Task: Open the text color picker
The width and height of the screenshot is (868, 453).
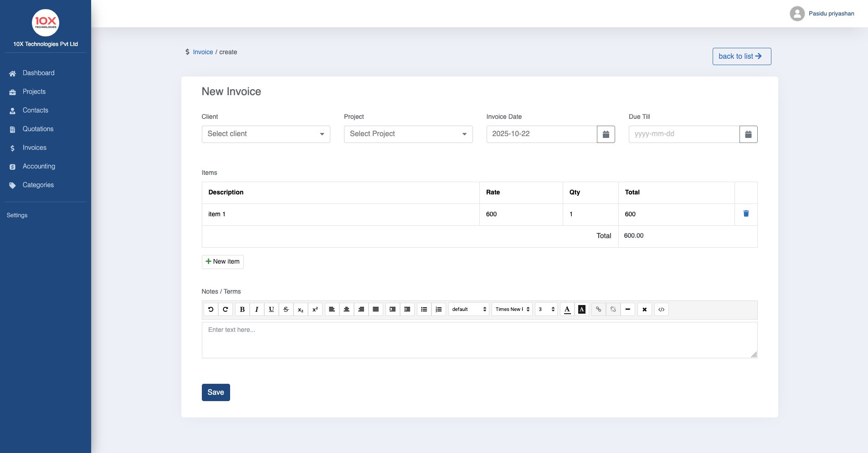Action: click(566, 309)
